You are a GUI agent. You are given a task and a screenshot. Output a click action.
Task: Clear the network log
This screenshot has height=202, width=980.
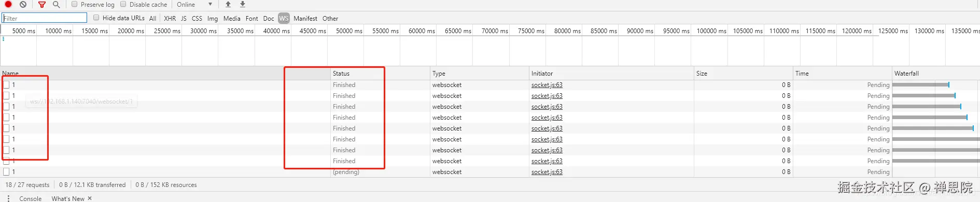[23, 4]
